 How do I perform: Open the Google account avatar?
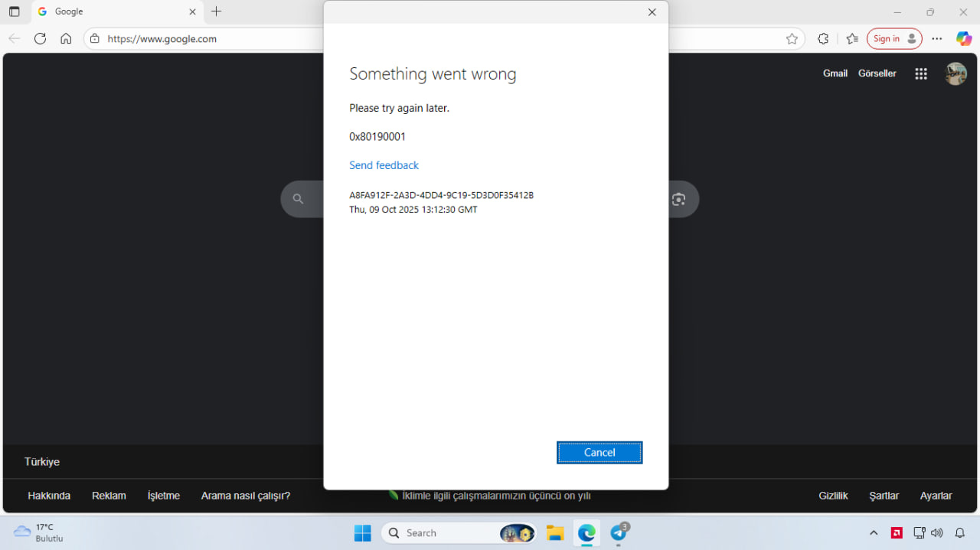tap(955, 73)
